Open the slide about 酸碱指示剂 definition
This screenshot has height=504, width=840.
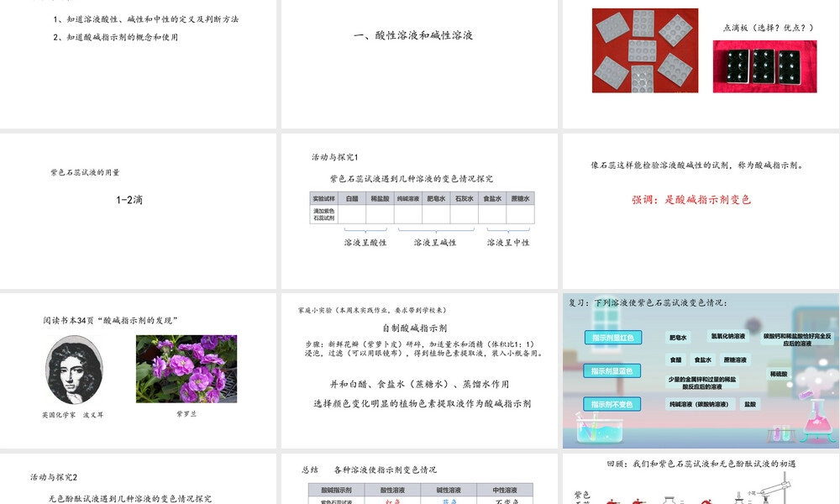tap(701, 211)
